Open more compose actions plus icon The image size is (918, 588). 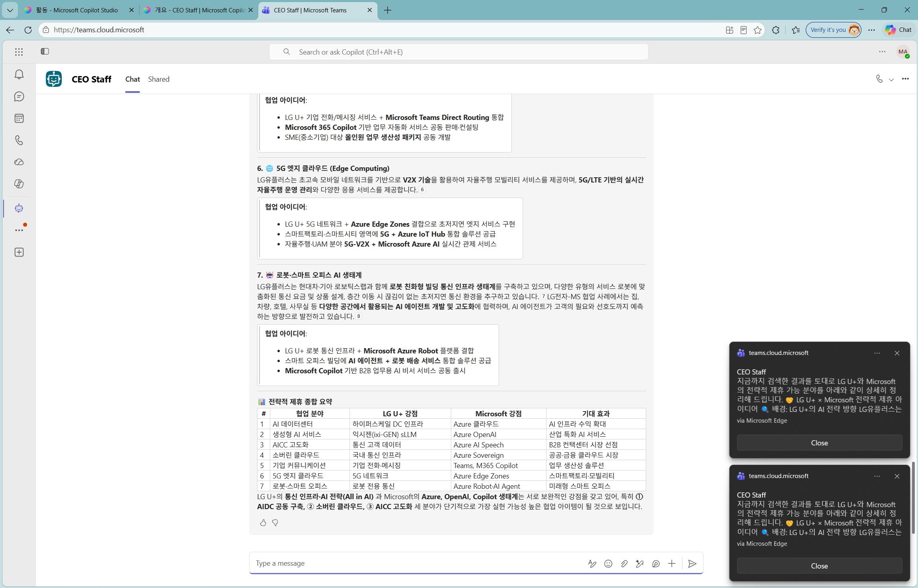click(x=672, y=564)
